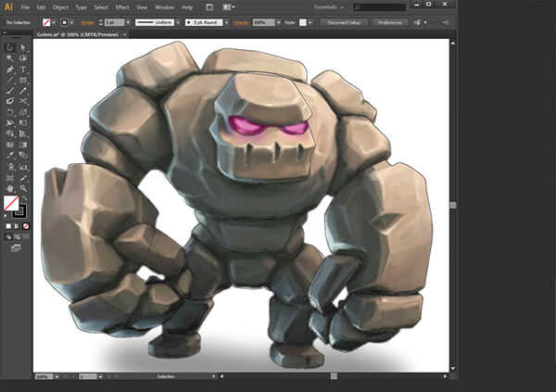The height and width of the screenshot is (392, 556).
Task: Click the search field in menu bar
Action: tap(380, 7)
